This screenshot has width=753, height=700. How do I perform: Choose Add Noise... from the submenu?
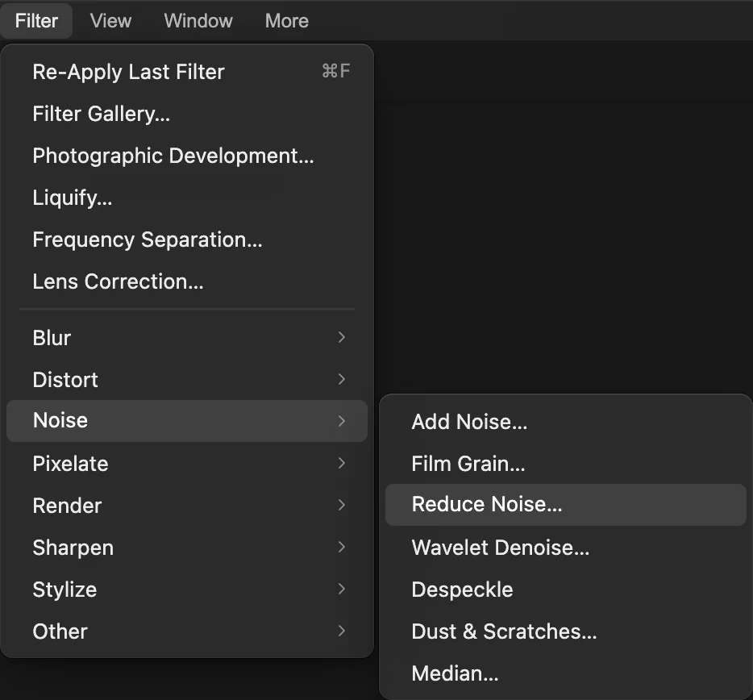pyautogui.click(x=566, y=421)
